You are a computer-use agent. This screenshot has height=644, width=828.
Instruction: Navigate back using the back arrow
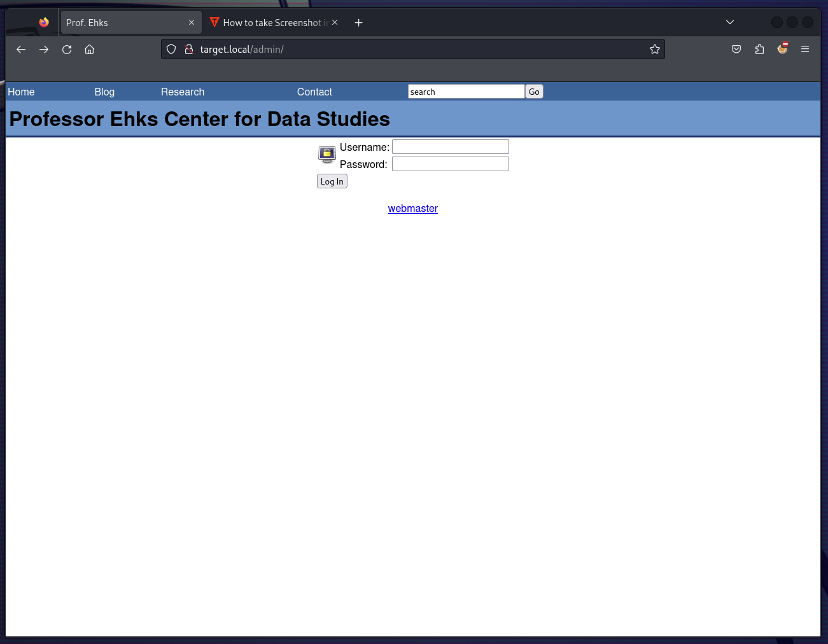(x=21, y=49)
